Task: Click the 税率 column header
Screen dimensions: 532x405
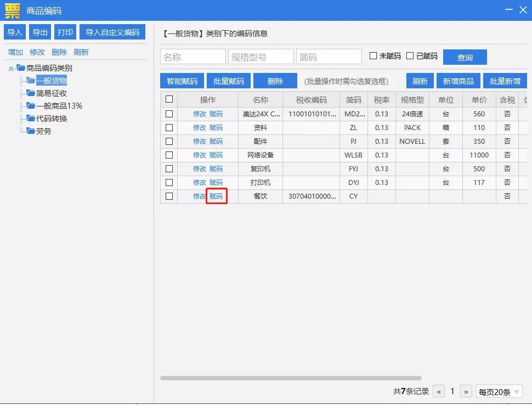Action: point(382,100)
